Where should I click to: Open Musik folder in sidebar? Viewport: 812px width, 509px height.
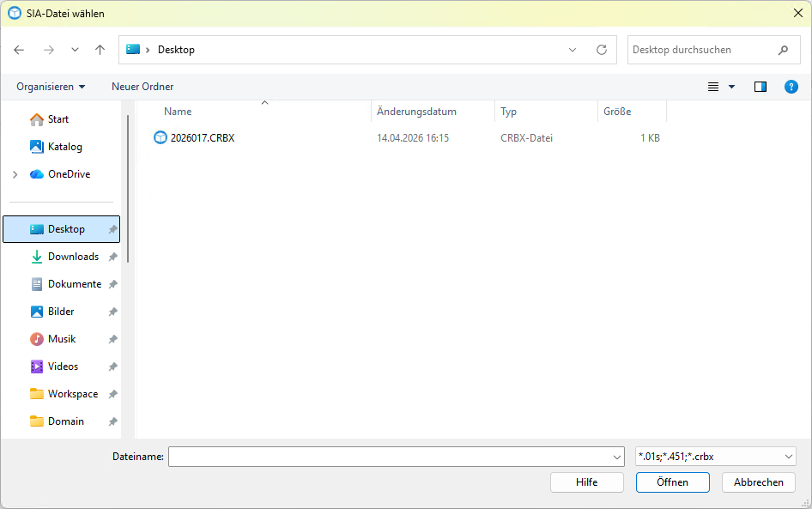(x=62, y=339)
